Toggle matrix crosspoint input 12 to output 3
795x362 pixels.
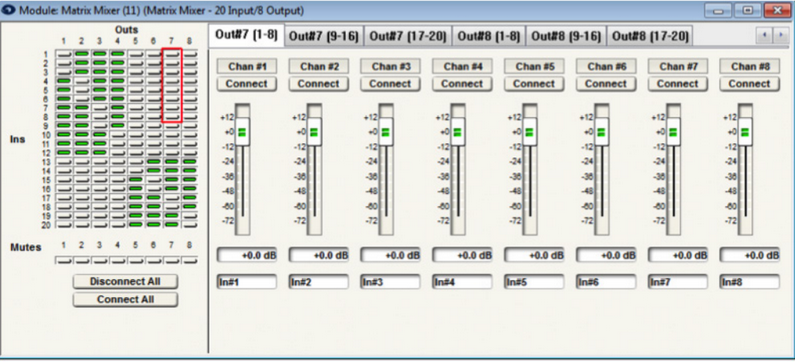(x=100, y=152)
